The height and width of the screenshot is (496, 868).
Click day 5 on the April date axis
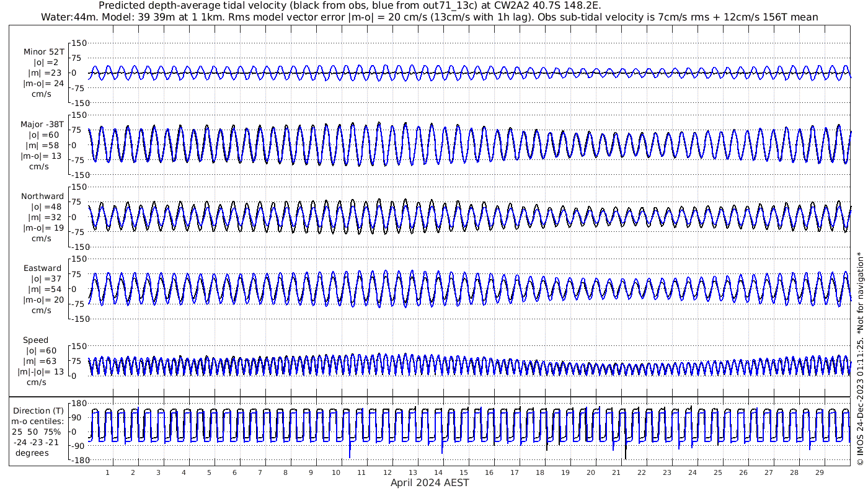click(209, 472)
